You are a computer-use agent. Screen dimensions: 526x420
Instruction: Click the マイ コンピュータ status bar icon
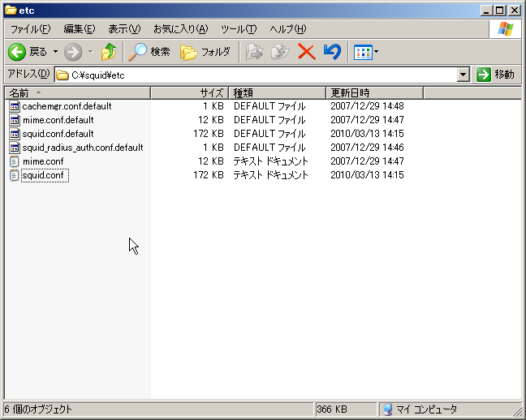(387, 409)
